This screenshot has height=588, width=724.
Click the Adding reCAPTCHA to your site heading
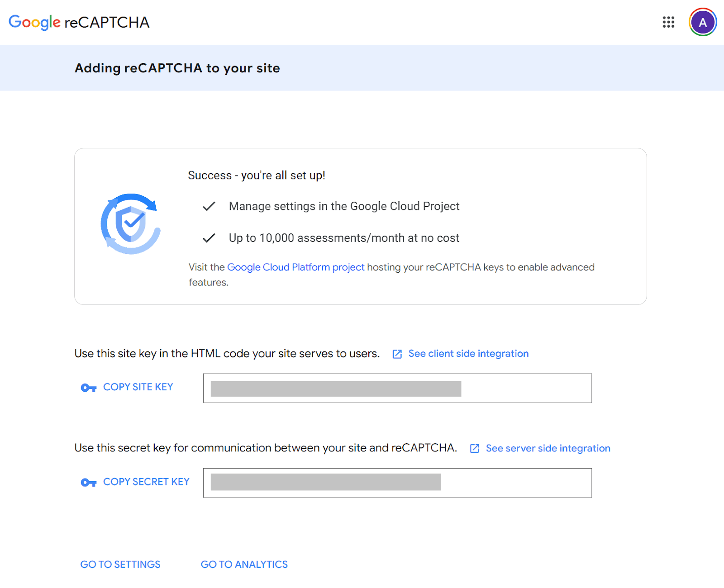point(177,68)
